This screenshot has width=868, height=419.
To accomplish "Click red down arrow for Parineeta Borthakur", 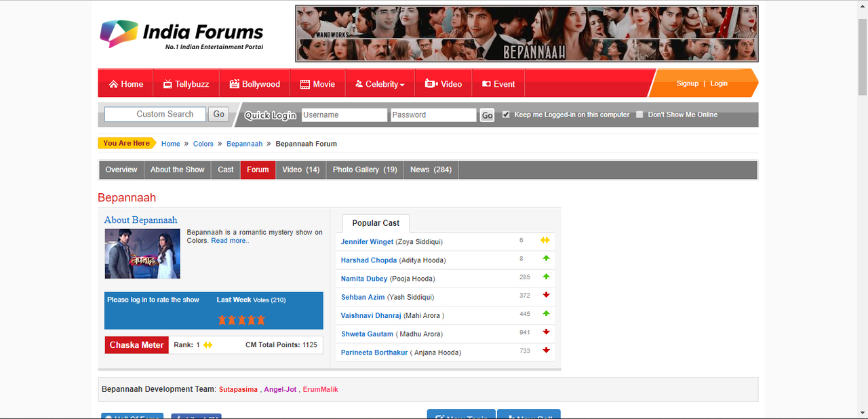I will click(546, 351).
